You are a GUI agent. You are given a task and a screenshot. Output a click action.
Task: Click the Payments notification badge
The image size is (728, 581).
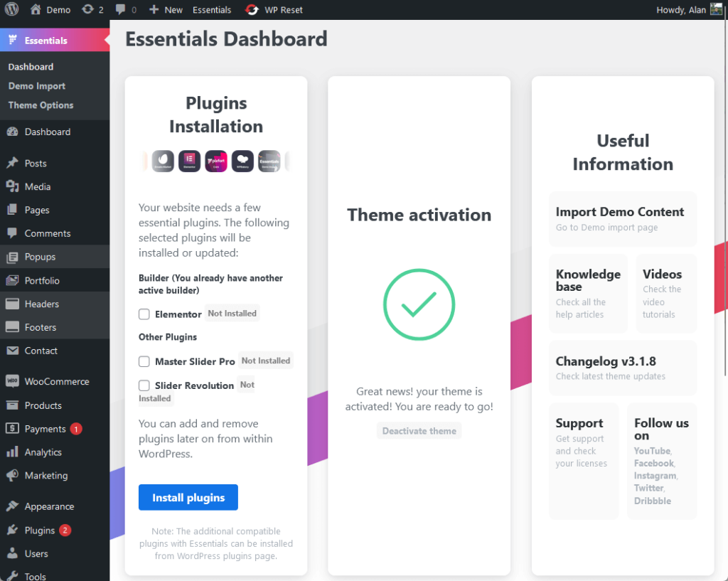[x=76, y=429]
